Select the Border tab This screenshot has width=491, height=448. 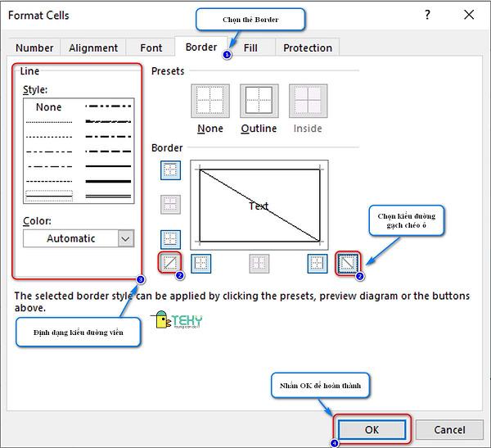[x=201, y=47]
